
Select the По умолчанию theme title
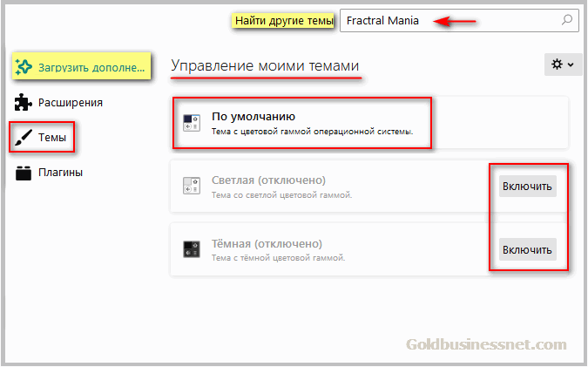pyautogui.click(x=253, y=117)
